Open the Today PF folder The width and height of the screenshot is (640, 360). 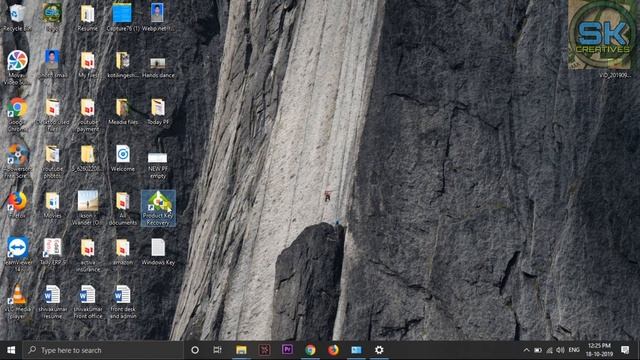[158, 111]
